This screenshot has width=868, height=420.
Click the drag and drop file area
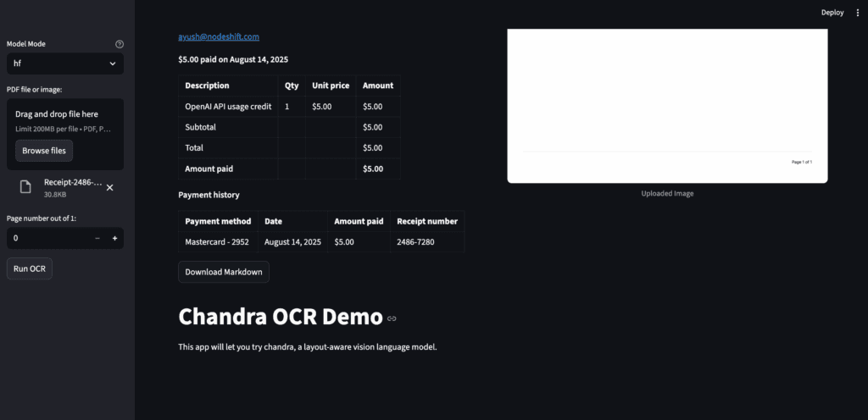pos(65,120)
